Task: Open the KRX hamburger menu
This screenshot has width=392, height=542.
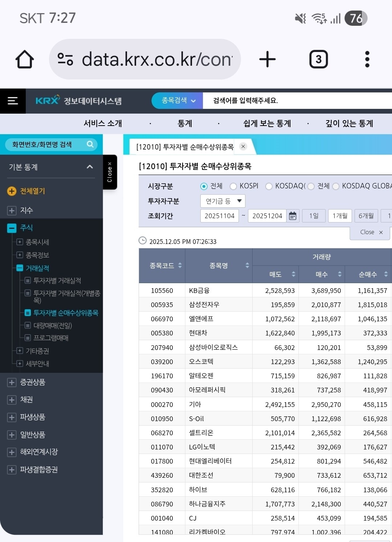Action: tap(13, 101)
